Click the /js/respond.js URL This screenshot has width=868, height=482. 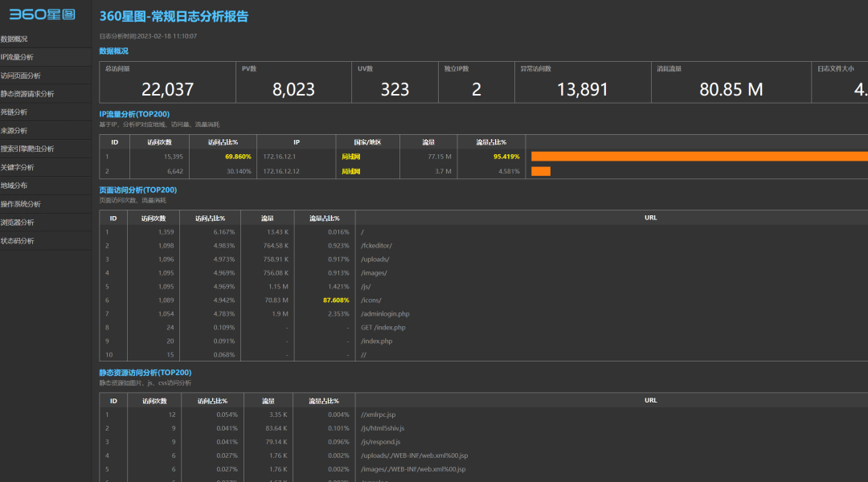coord(381,442)
